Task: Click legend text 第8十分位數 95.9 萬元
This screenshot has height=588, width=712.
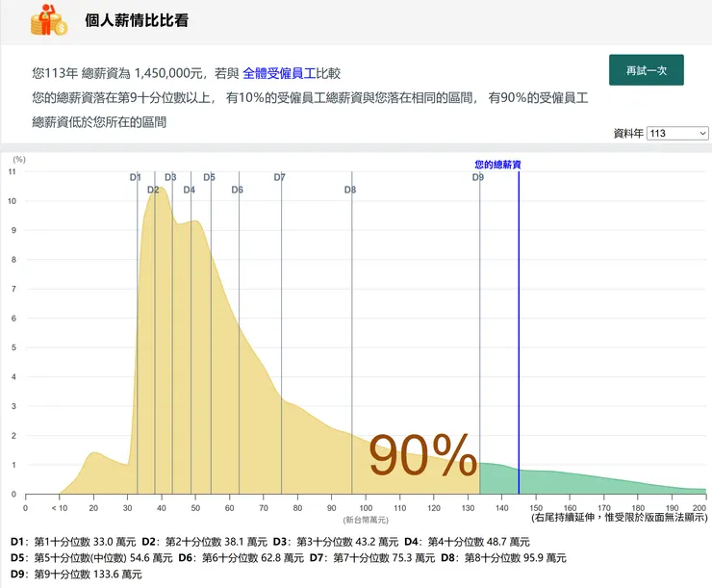Action: click(x=516, y=558)
